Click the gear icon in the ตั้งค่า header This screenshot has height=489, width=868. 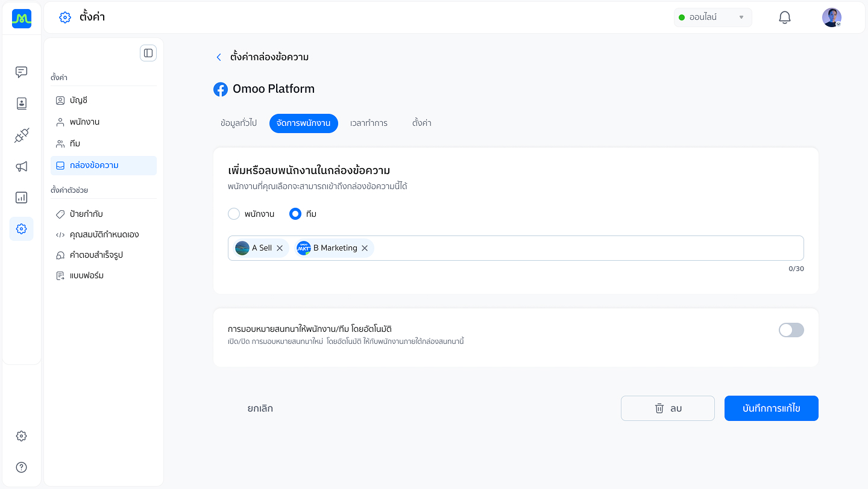tap(65, 17)
